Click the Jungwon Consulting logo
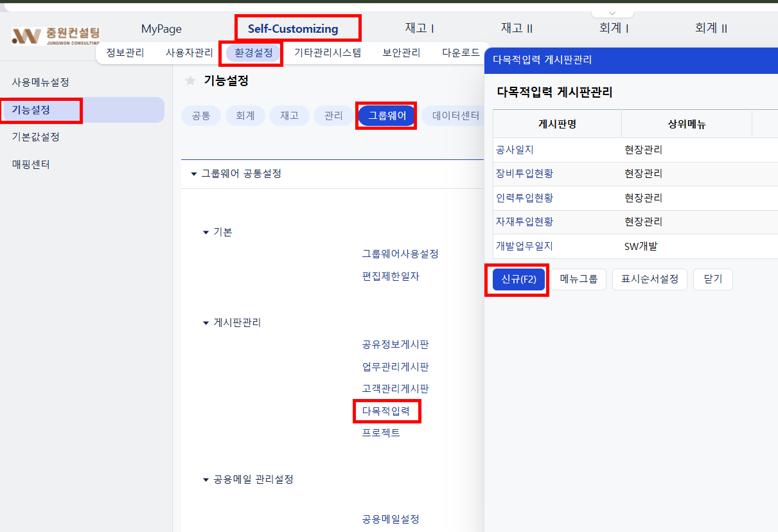 coord(56,35)
